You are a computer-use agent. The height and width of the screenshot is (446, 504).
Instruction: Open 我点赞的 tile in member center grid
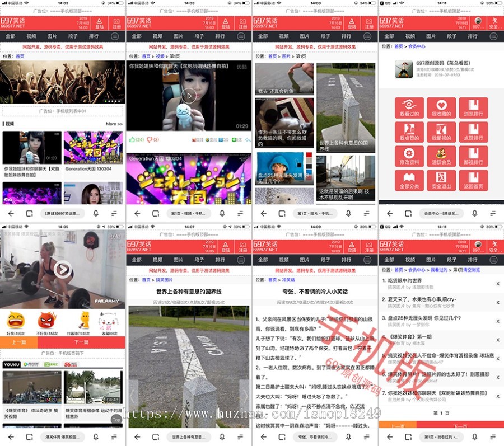(409, 132)
